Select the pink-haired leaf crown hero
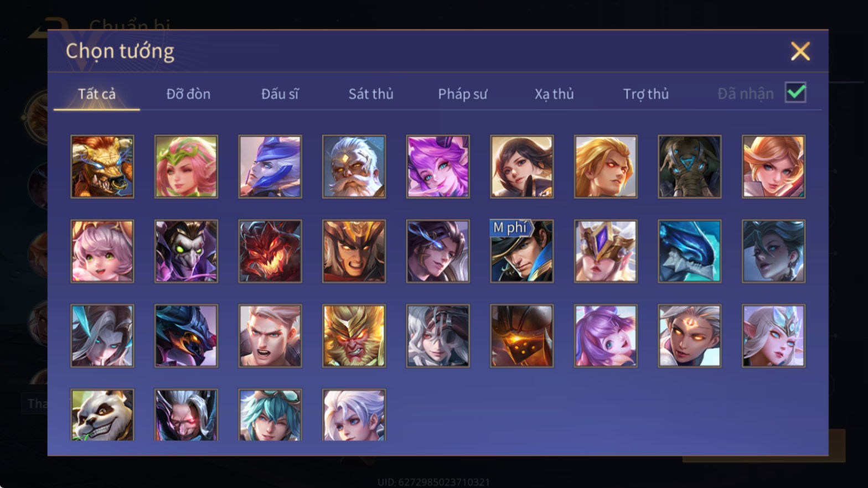Screen dimensions: 868x488 tap(187, 167)
